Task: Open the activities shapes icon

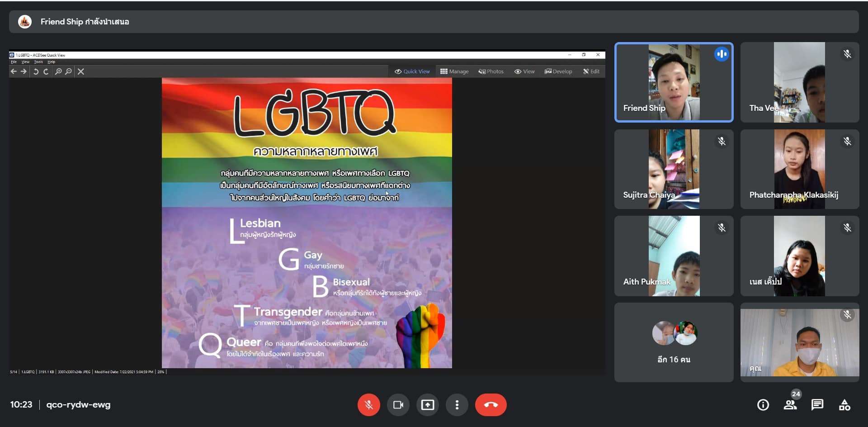Action: [844, 405]
